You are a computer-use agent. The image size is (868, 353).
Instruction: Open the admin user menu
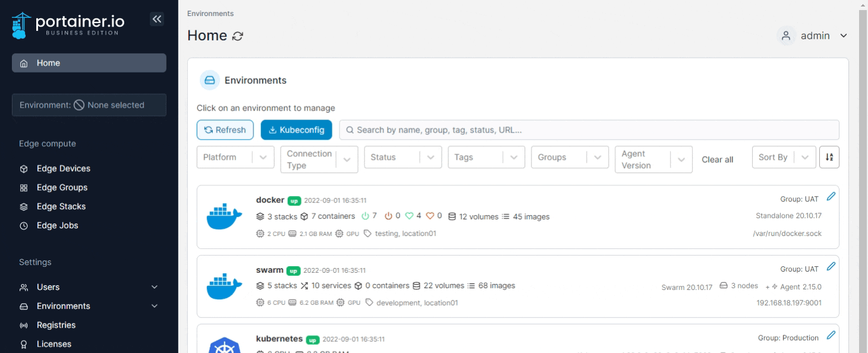coord(813,36)
